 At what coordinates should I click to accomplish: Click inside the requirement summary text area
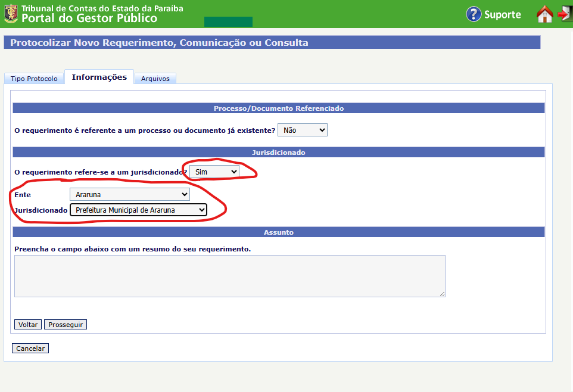point(230,276)
